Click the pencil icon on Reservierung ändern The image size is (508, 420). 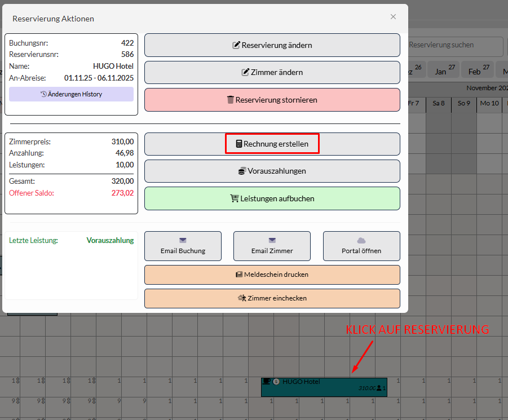[x=237, y=45]
